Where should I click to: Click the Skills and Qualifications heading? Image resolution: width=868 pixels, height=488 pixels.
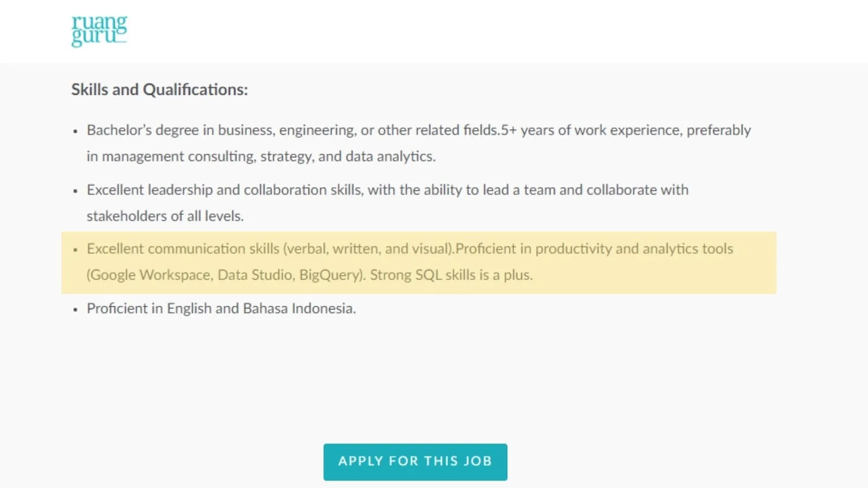159,89
